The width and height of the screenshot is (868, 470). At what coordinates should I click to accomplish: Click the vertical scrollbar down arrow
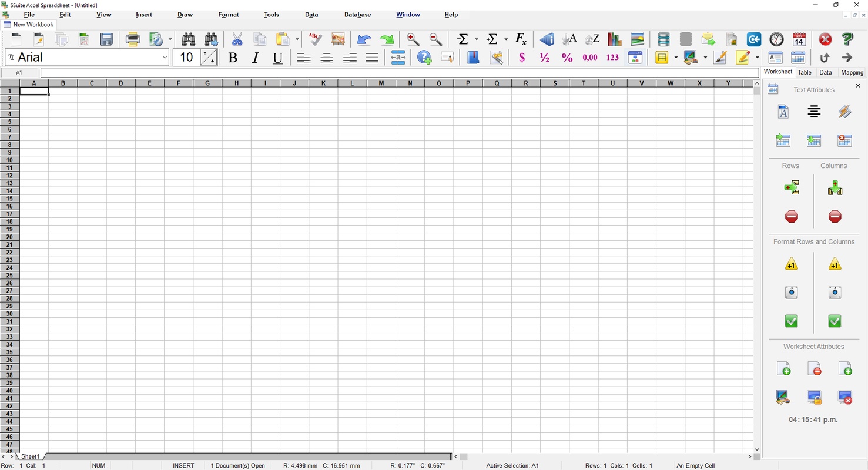click(756, 449)
